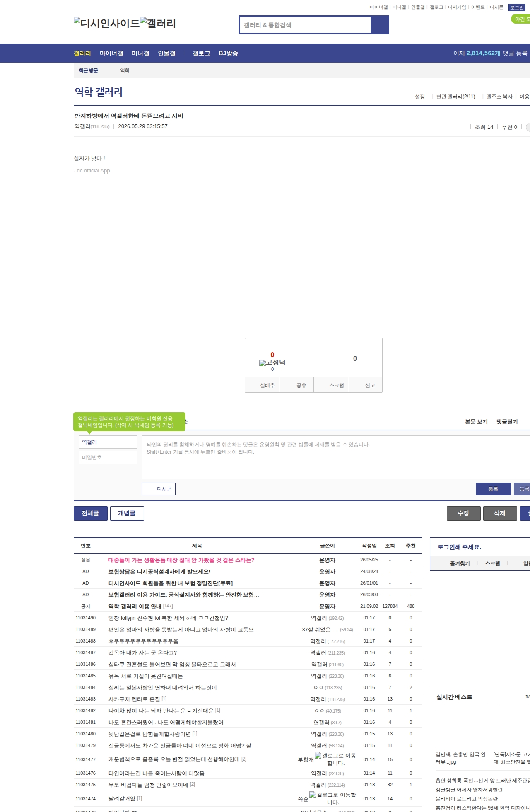Click 역학 in the 최근 방문 bar

click(x=125, y=70)
